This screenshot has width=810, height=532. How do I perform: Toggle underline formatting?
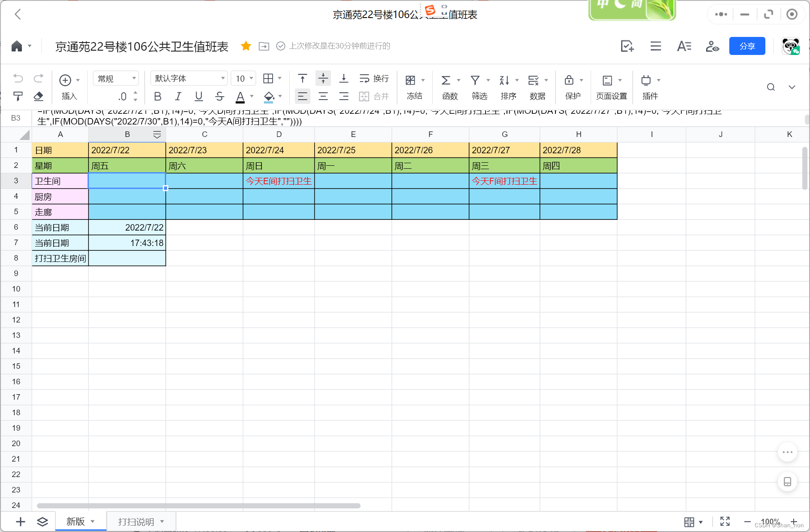(199, 96)
